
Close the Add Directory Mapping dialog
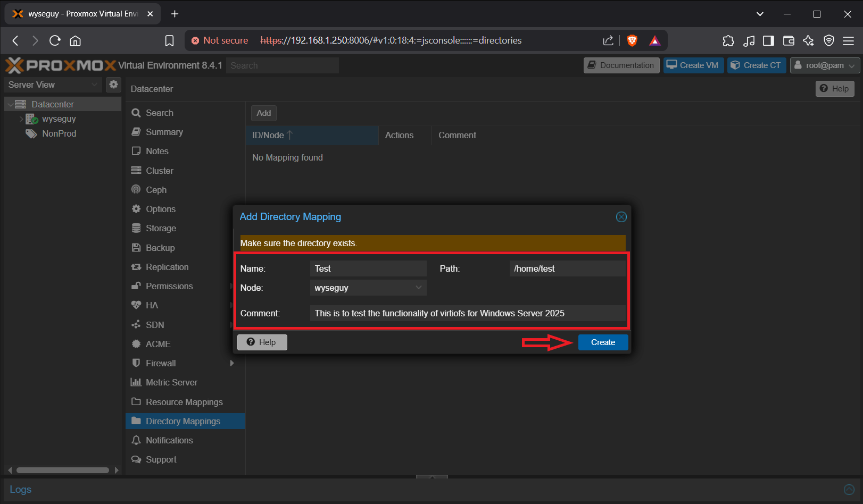[621, 217]
